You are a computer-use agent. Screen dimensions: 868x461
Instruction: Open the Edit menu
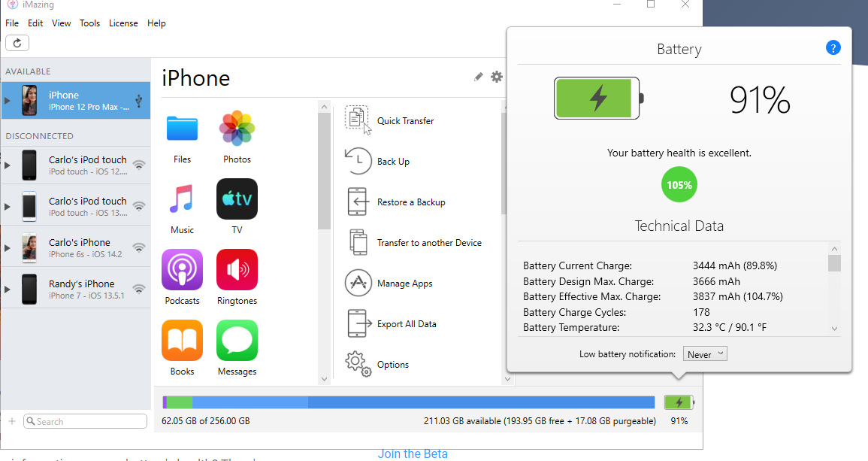[x=35, y=23]
